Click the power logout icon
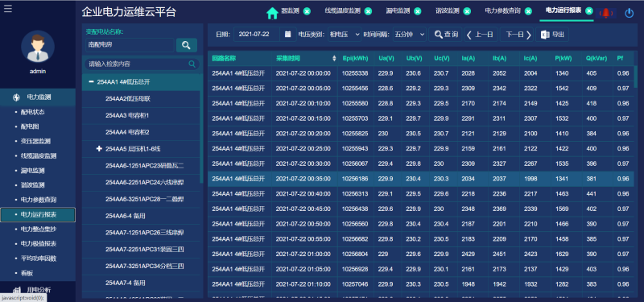This screenshot has height=302, width=644. pos(630,13)
